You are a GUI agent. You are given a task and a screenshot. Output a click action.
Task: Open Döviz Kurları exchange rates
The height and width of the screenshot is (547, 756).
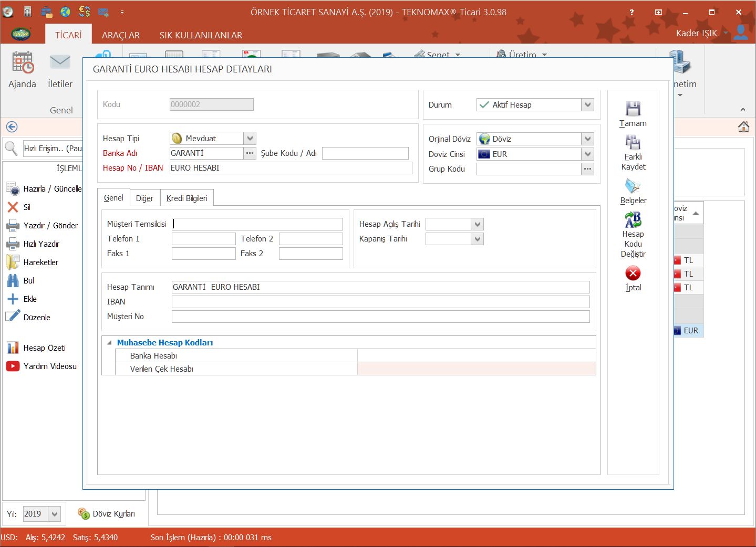106,513
